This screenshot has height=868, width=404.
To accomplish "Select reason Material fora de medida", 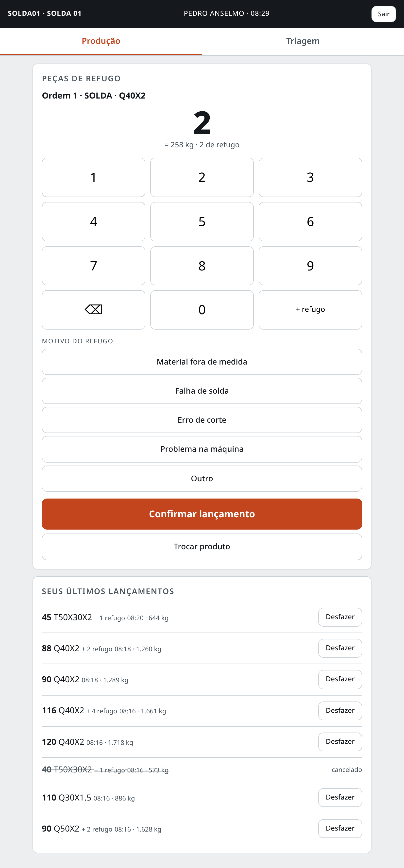I will [202, 362].
